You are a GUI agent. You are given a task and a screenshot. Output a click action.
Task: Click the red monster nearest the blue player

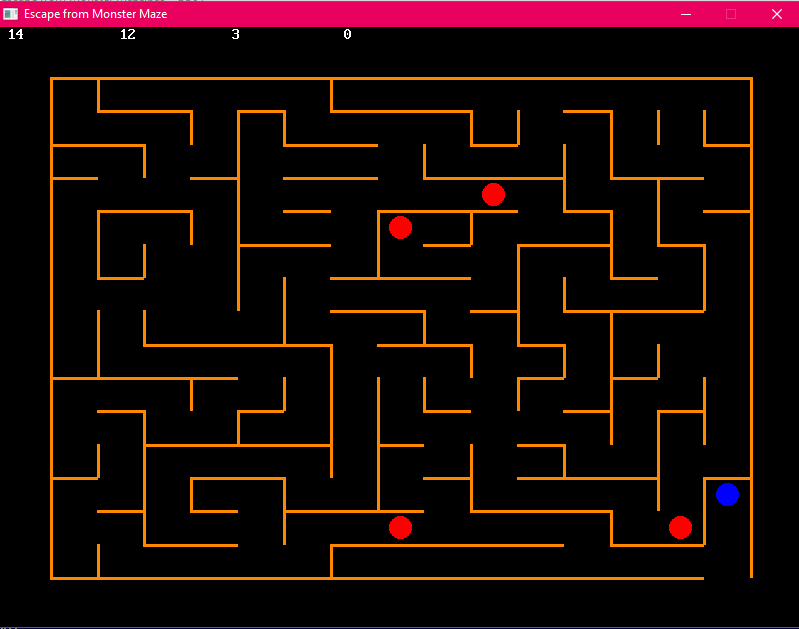click(680, 527)
